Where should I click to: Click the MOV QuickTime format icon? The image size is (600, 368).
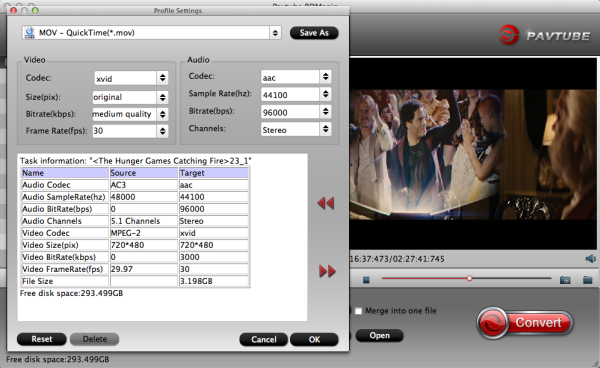29,33
